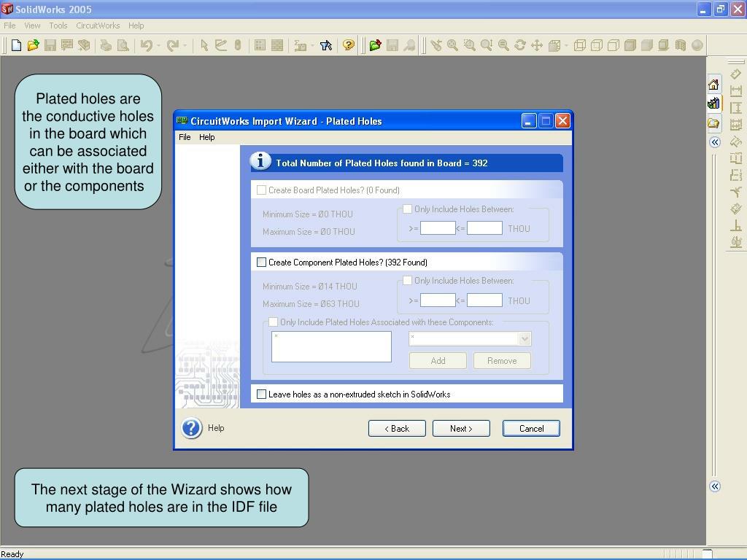Enable Create Component Plated Holes checkbox
The image size is (747, 560).
pos(262,262)
